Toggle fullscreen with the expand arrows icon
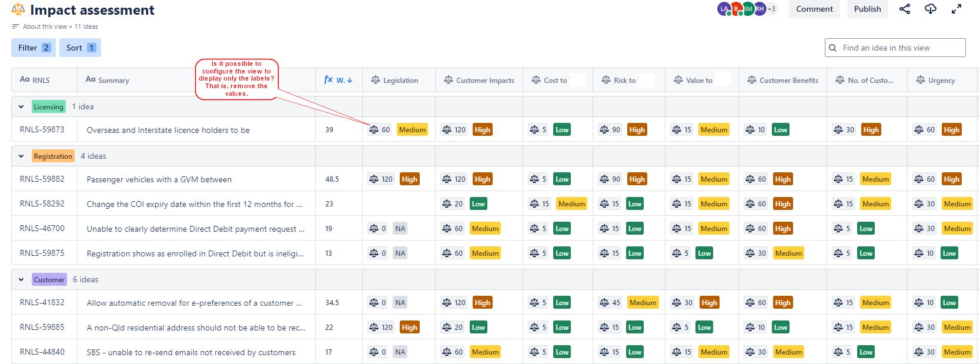980x364 pixels. pyautogui.click(x=956, y=9)
